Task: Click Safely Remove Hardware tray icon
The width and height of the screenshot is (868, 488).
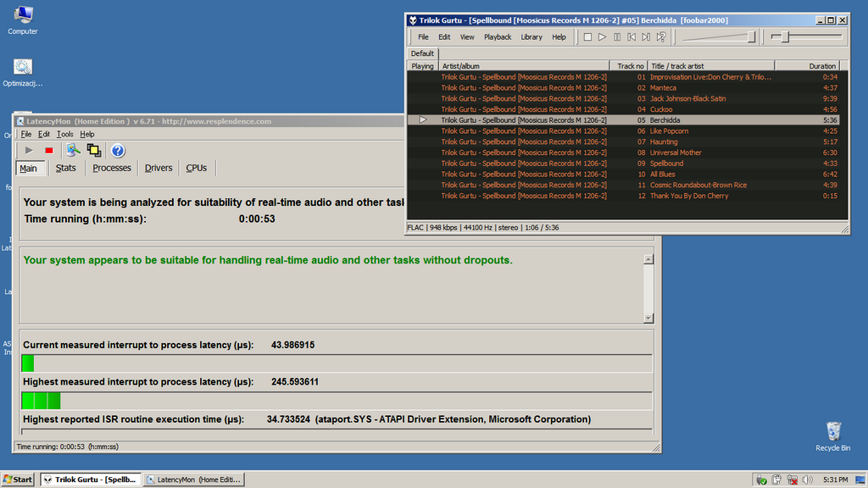Action: (x=762, y=480)
